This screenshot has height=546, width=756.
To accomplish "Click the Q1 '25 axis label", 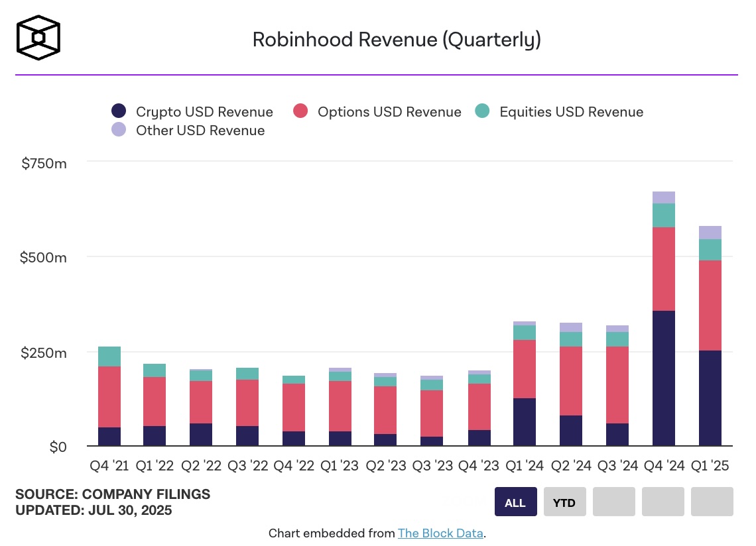I will [710, 466].
